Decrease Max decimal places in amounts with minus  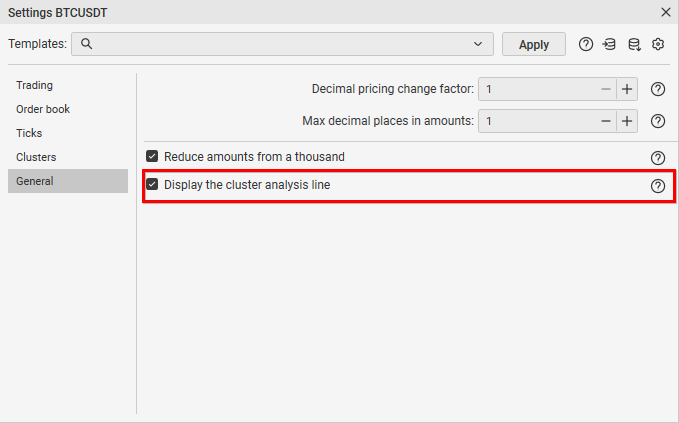(605, 121)
